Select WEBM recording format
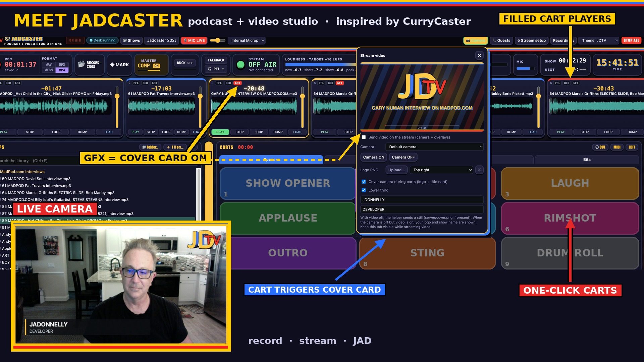The width and height of the screenshot is (644, 362). pos(49,70)
